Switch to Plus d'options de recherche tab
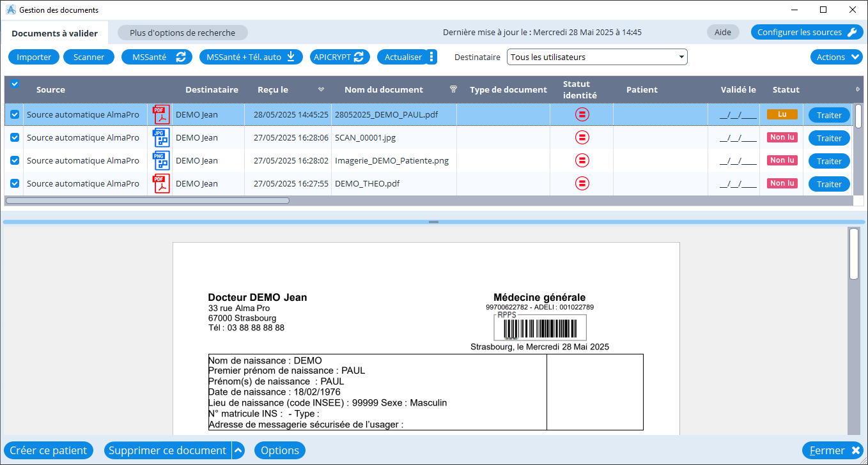 (182, 33)
